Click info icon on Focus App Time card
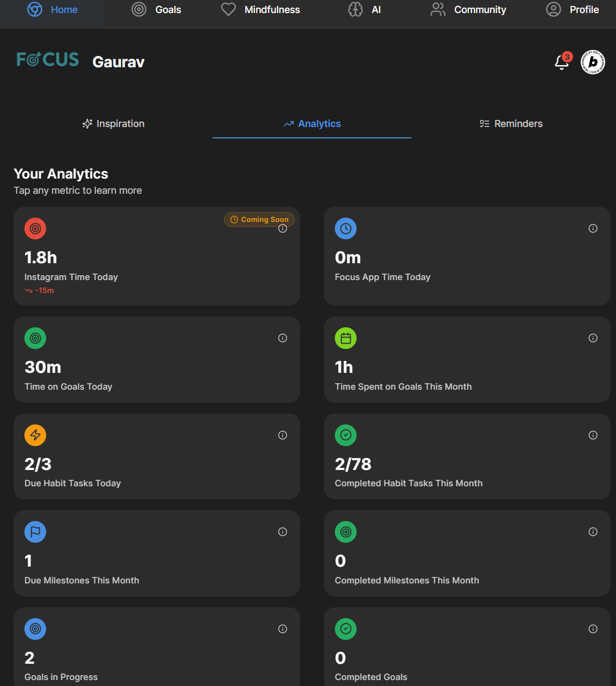The width and height of the screenshot is (616, 686). [593, 228]
